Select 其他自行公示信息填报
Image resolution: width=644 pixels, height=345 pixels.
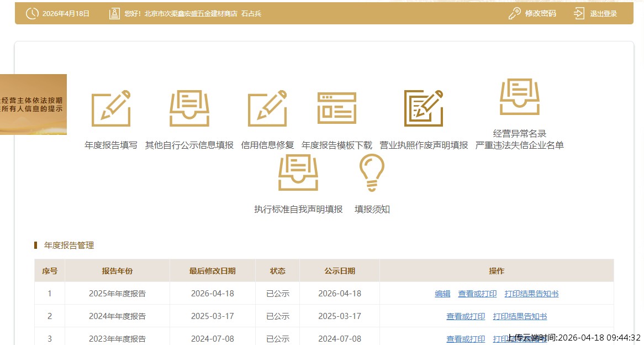189,108
